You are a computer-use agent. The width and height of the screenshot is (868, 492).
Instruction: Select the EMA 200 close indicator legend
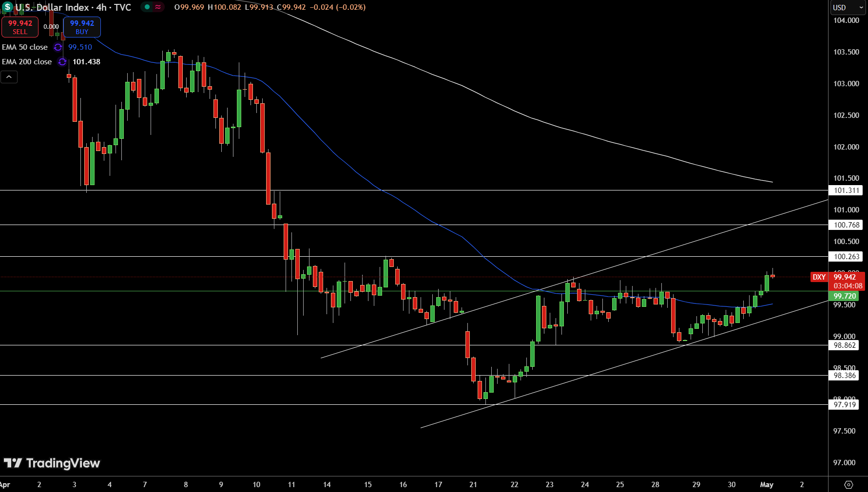coord(27,62)
